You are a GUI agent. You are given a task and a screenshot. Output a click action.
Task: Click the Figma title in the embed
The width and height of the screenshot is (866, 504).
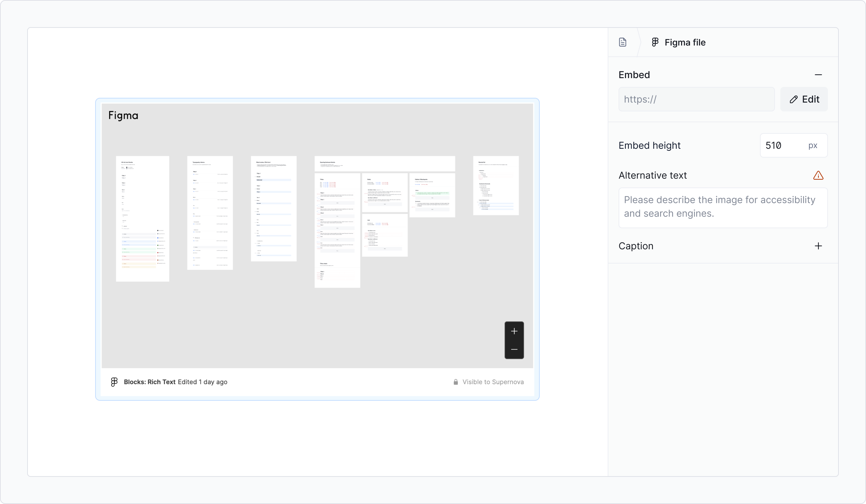pos(123,115)
